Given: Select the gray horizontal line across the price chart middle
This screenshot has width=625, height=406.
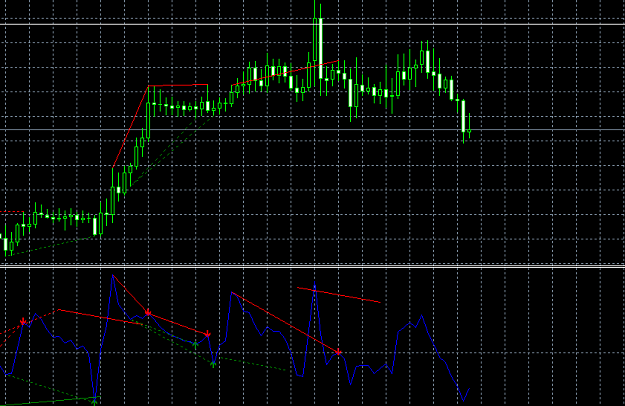Looking at the screenshot, I should (x=312, y=129).
